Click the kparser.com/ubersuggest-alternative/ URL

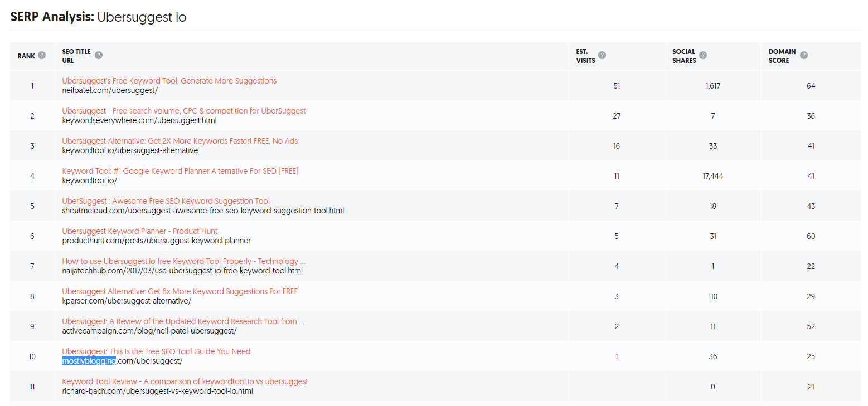[127, 301]
